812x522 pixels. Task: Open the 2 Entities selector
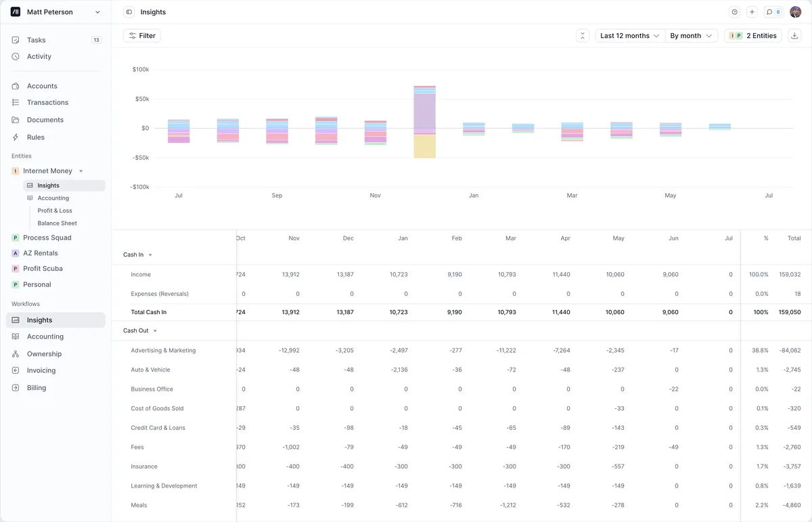coord(753,36)
